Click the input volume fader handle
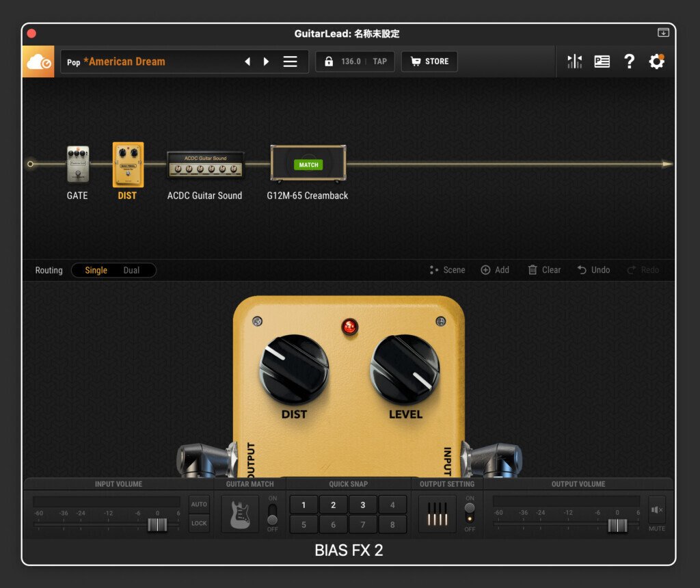 pyautogui.click(x=157, y=524)
